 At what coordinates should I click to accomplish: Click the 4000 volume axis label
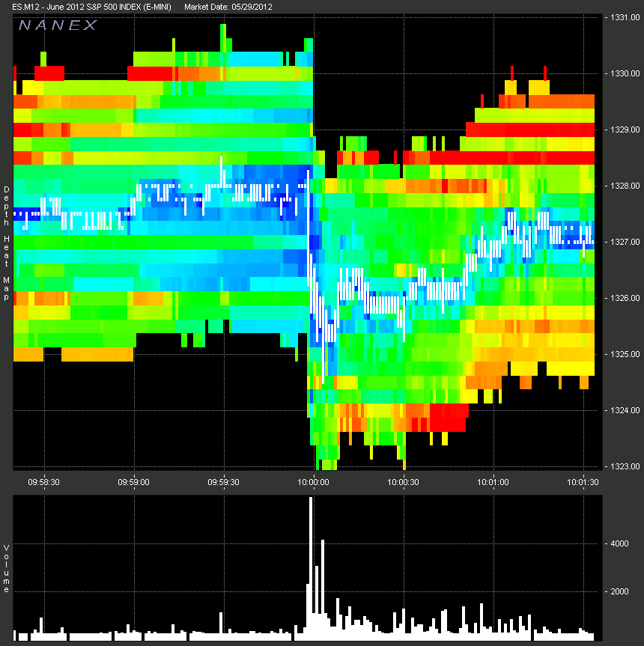point(619,544)
